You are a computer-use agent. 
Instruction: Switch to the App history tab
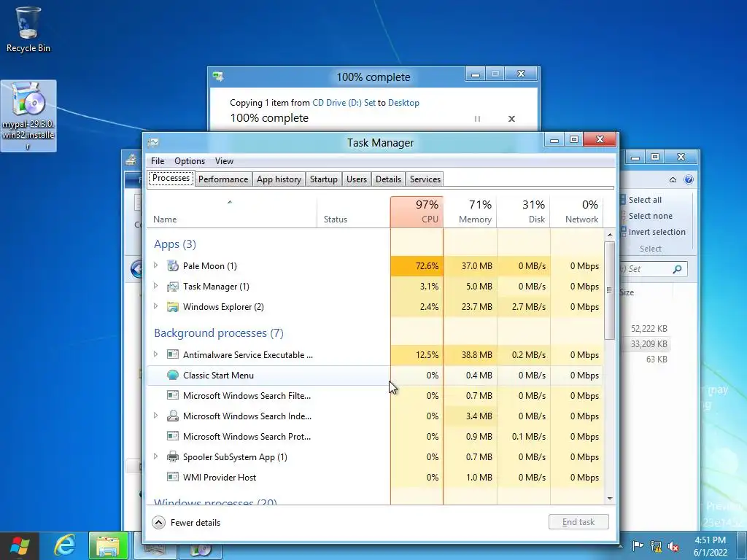[279, 179]
